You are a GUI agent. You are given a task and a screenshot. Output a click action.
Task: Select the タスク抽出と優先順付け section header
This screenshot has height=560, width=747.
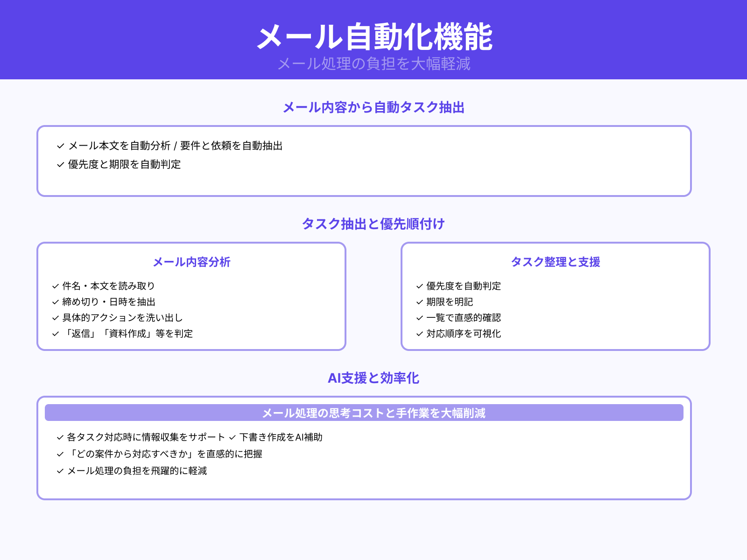pos(373,224)
